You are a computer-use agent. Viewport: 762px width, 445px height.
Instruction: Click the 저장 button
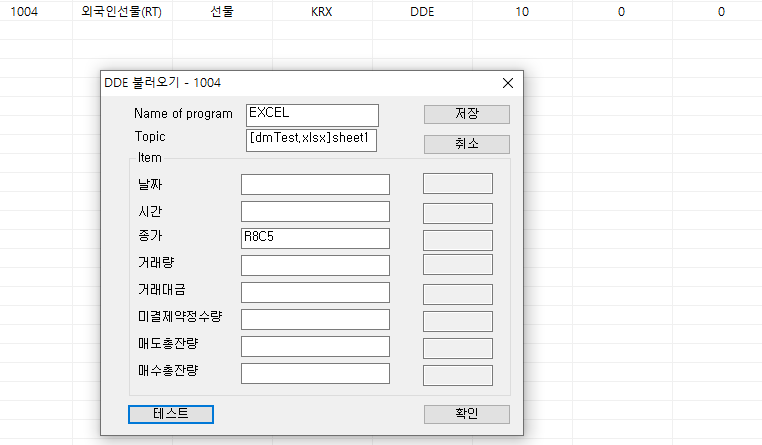click(x=467, y=114)
